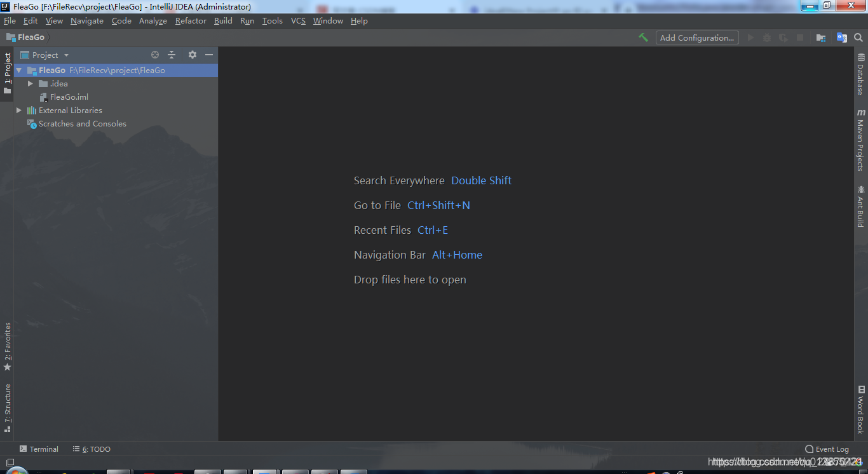Open the Refactor menu
The width and height of the screenshot is (868, 474).
(x=191, y=21)
